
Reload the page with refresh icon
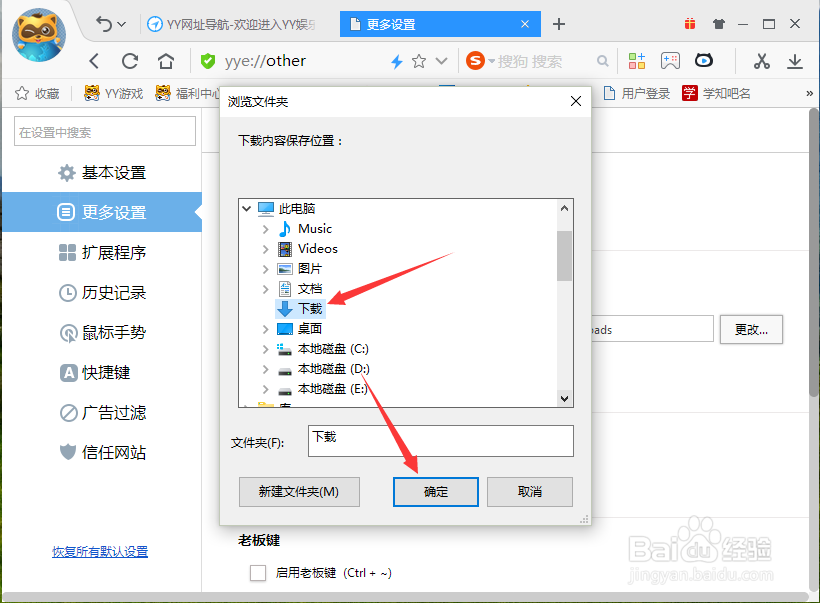pyautogui.click(x=130, y=61)
